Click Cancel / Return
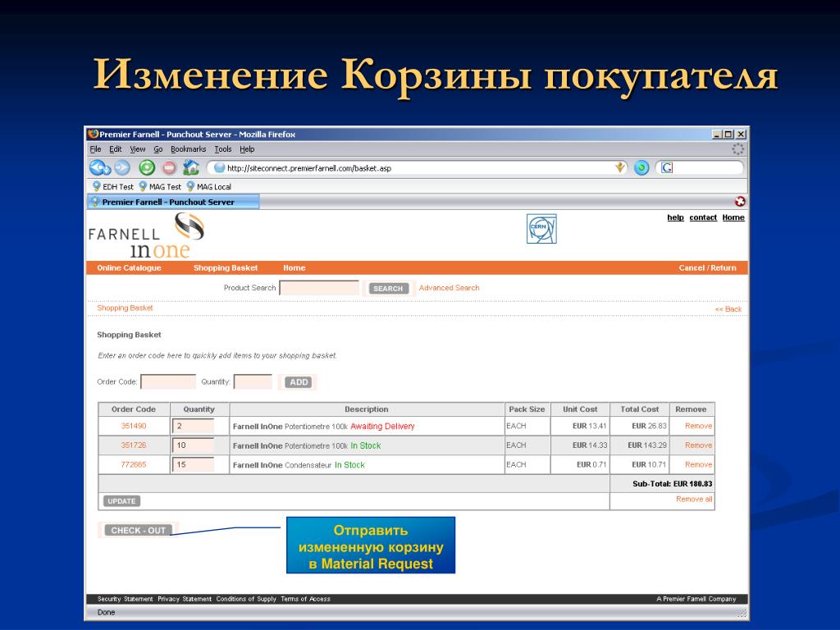 [707, 268]
